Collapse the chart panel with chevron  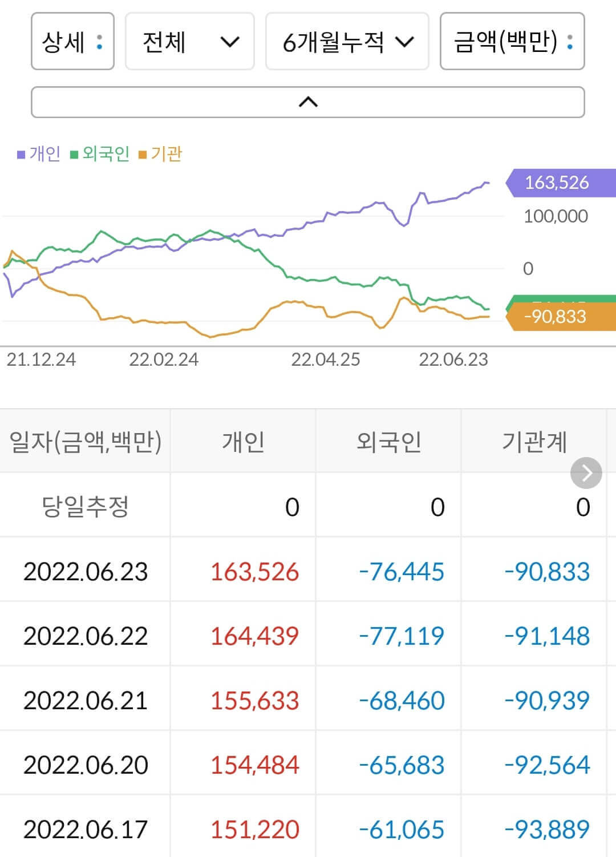click(x=308, y=102)
